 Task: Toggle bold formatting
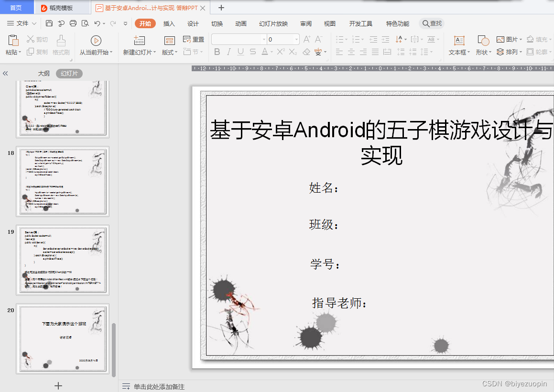click(218, 52)
